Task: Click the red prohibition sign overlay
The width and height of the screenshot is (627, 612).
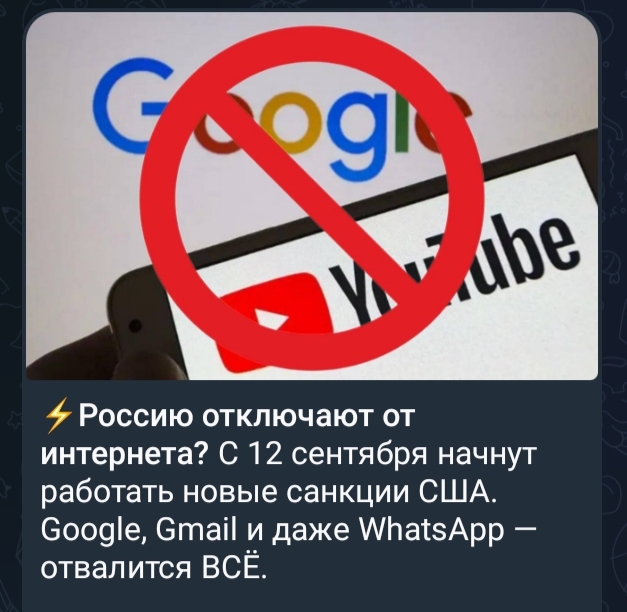Action: coord(312,192)
